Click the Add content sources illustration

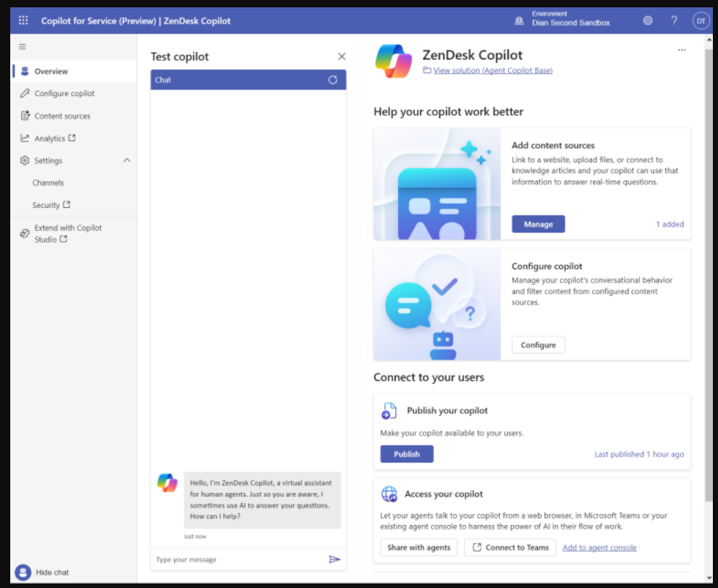tap(437, 184)
